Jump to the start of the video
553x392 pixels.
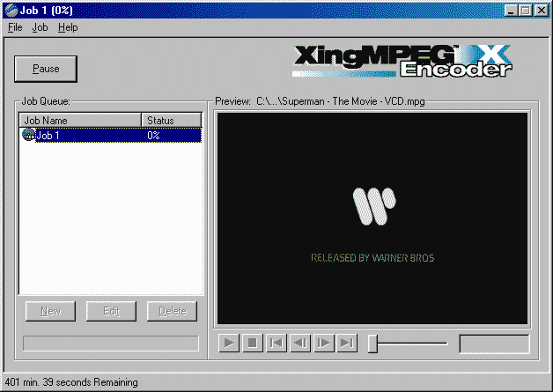coord(276,344)
